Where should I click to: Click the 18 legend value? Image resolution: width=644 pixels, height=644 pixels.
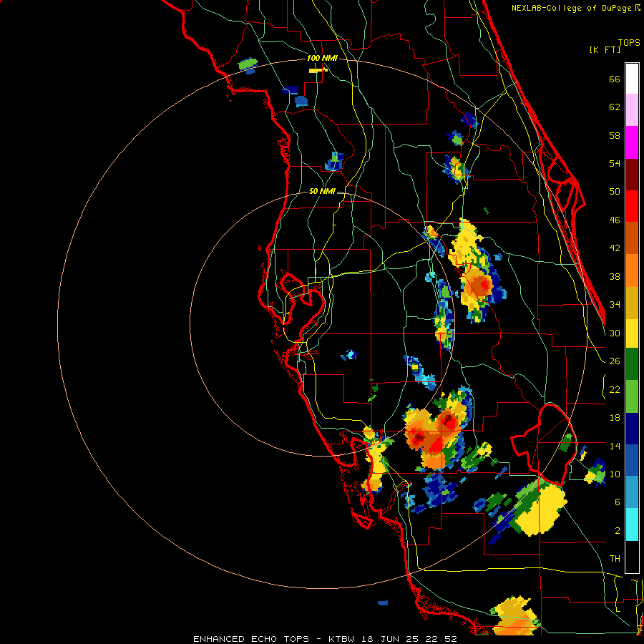(615, 418)
